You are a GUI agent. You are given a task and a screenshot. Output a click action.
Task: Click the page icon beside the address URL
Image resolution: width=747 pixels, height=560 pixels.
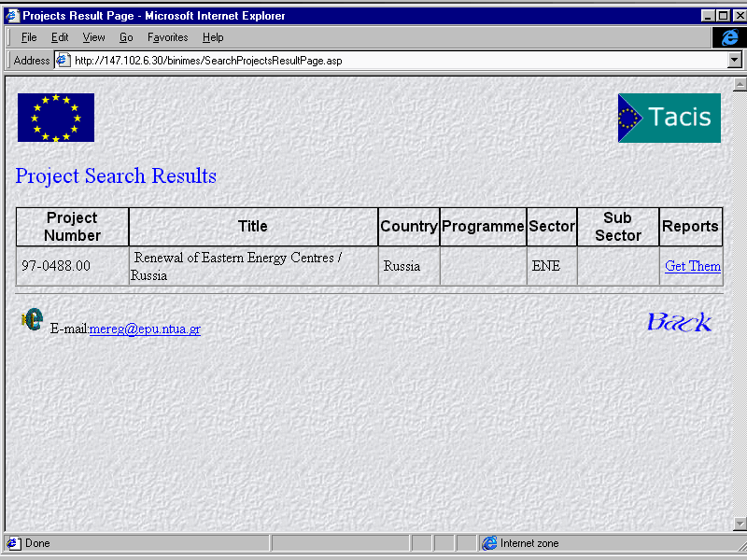(63, 60)
